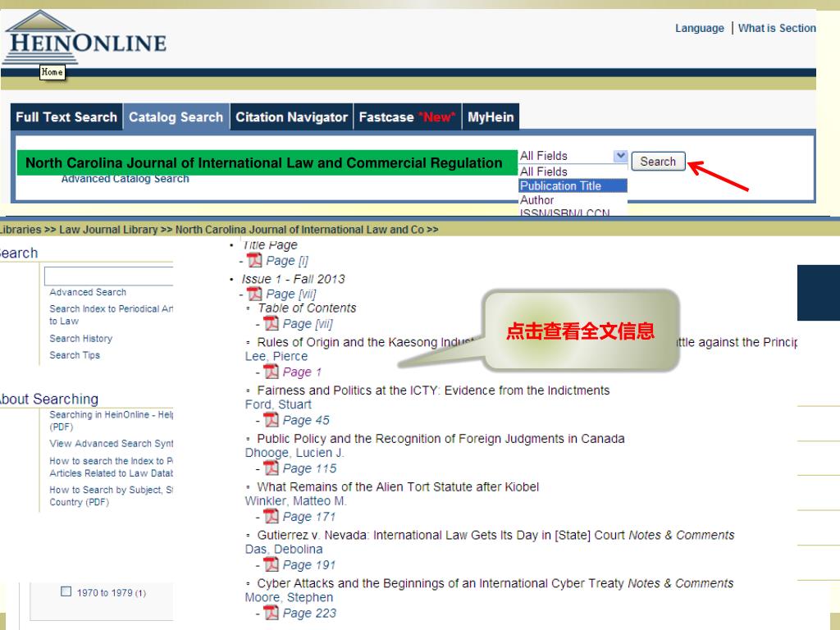Viewport: 840px width, 630px height.
Task: Switch to Catalog Search tab
Action: [x=176, y=116]
